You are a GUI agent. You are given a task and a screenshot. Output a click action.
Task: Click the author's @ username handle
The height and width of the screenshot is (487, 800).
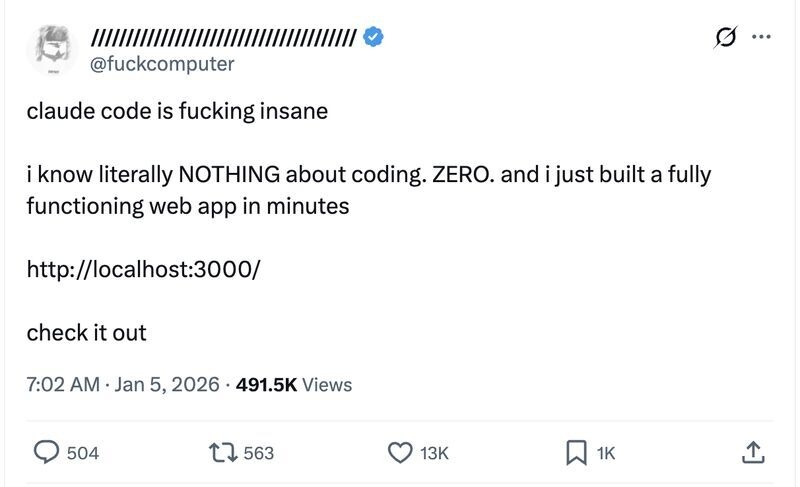coord(162,64)
